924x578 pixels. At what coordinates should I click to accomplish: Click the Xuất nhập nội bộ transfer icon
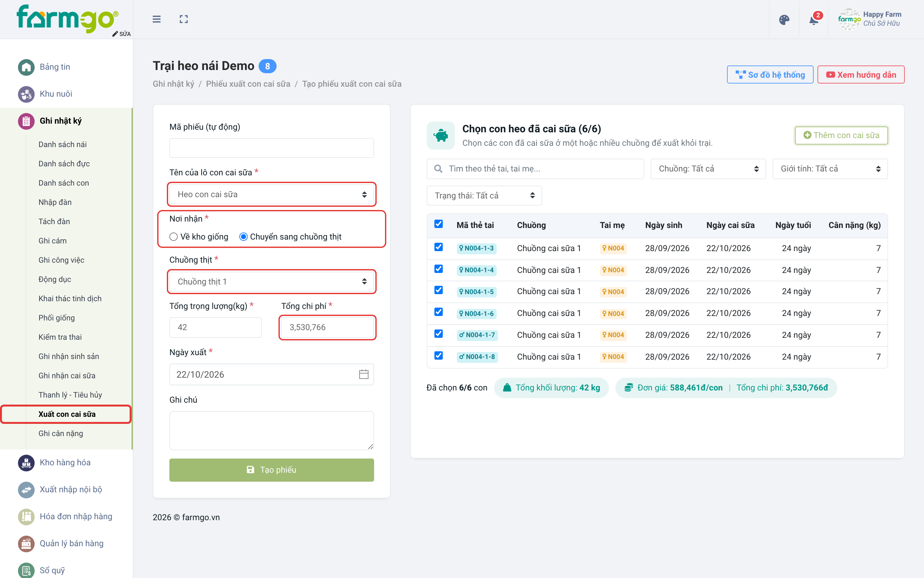[x=26, y=490]
